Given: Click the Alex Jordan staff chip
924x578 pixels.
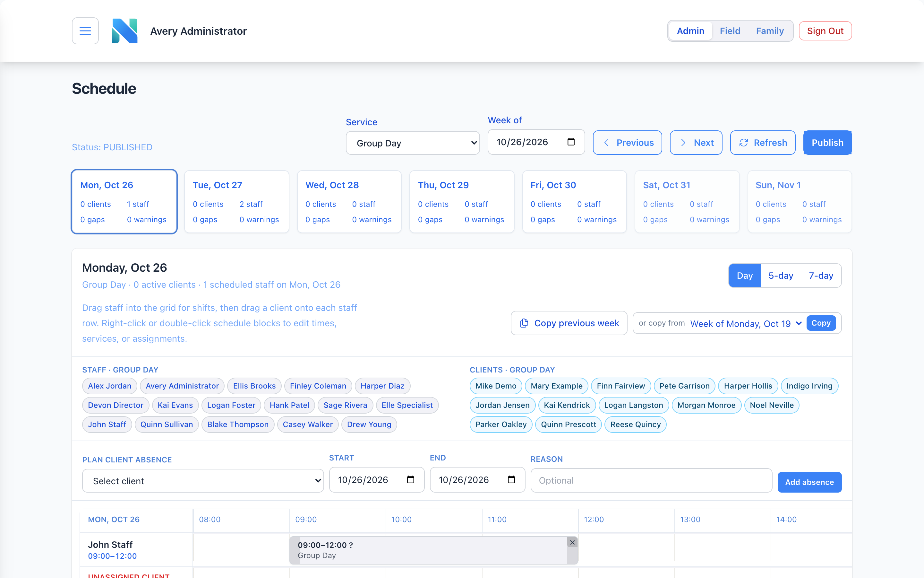Looking at the screenshot, I should click(110, 386).
